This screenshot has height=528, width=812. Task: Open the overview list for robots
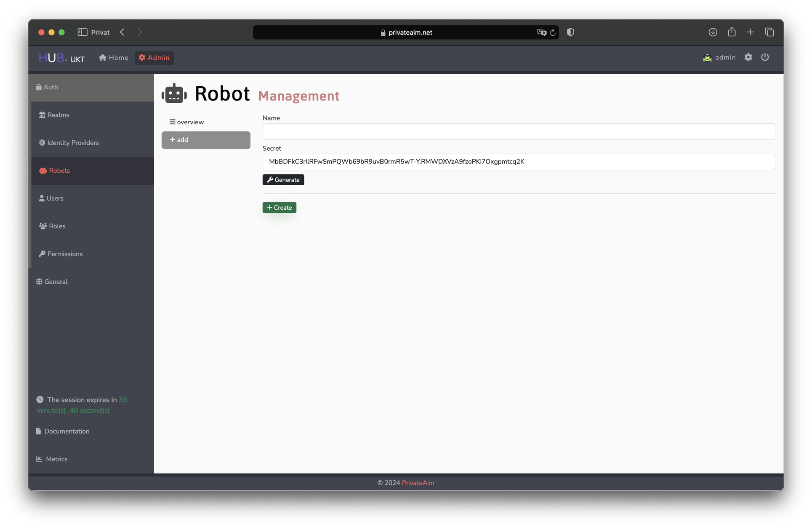187,122
